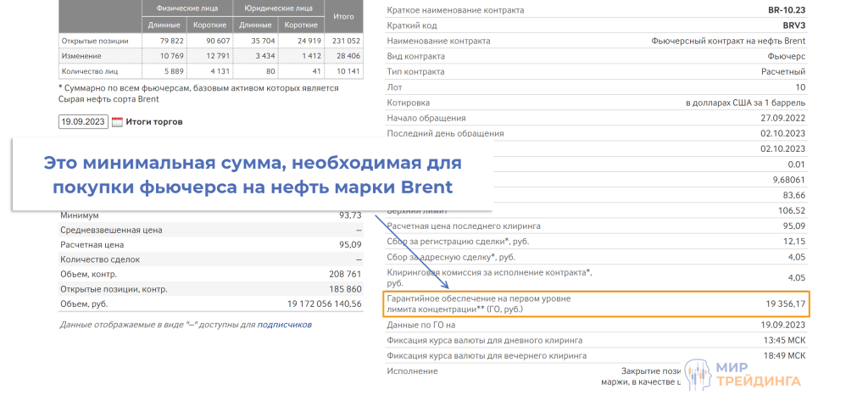Select the Физические лица column header
The height and width of the screenshot is (401, 868).
(x=186, y=8)
